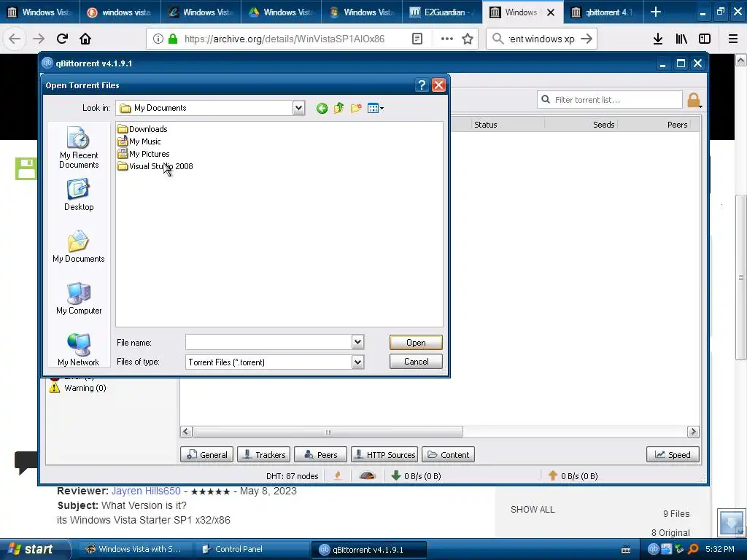Viewport: 747px width, 560px height.
Task: Select My Computer in the places bar
Action: pyautogui.click(x=79, y=298)
